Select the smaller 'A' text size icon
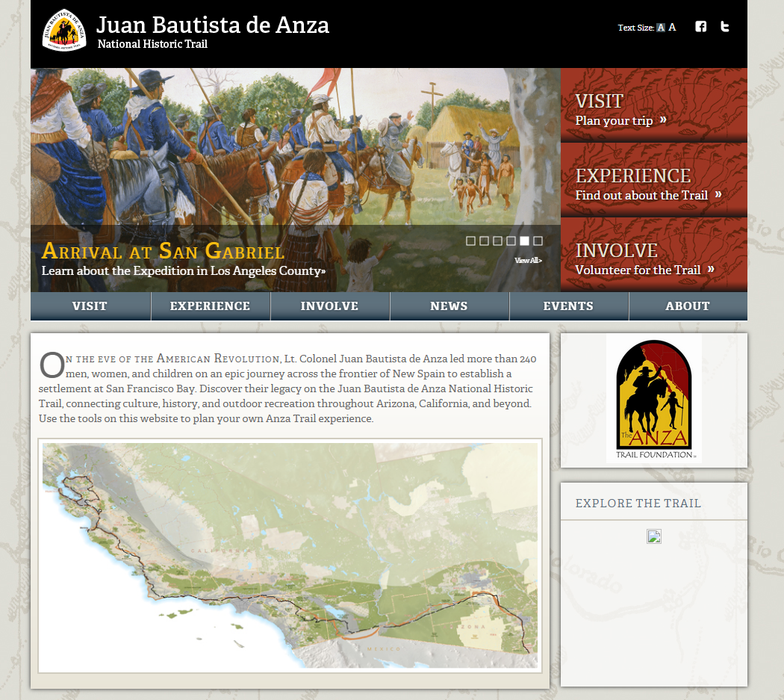The width and height of the screenshot is (784, 700). [660, 26]
